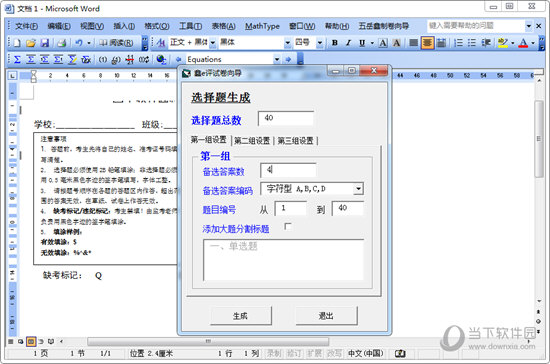Viewport: 550px width, 364px height.
Task: Go to previous equation arrow
Action: [x=179, y=60]
